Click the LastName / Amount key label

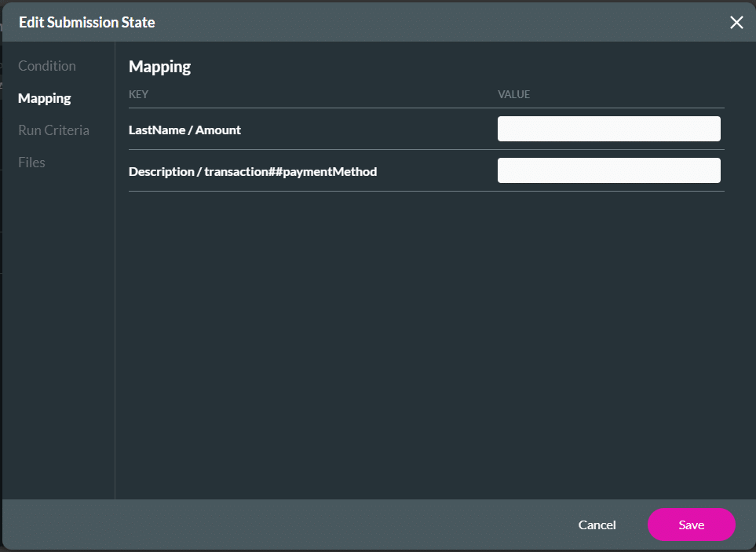coord(184,130)
